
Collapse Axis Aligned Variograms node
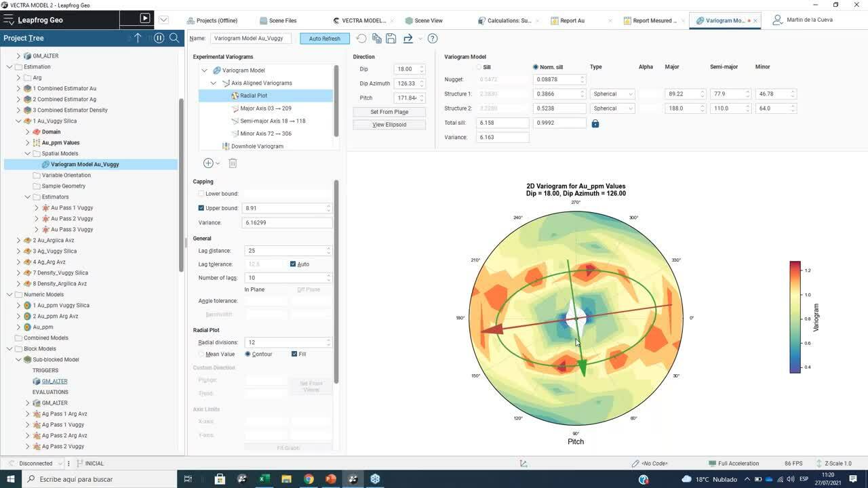click(x=214, y=83)
